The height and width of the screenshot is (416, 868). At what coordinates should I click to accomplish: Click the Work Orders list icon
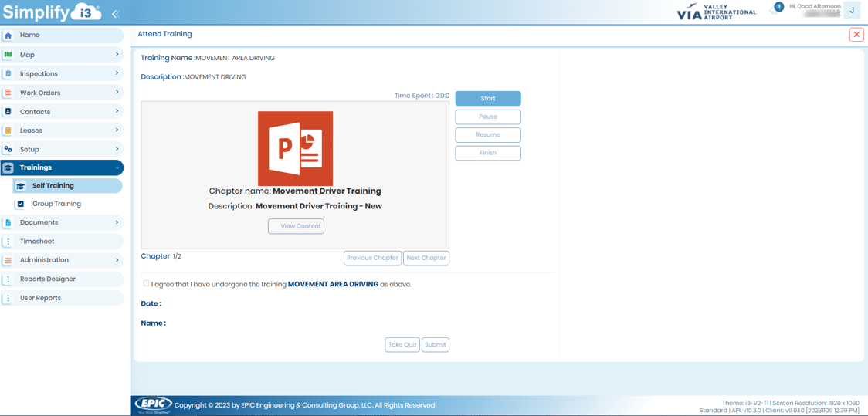click(x=8, y=93)
